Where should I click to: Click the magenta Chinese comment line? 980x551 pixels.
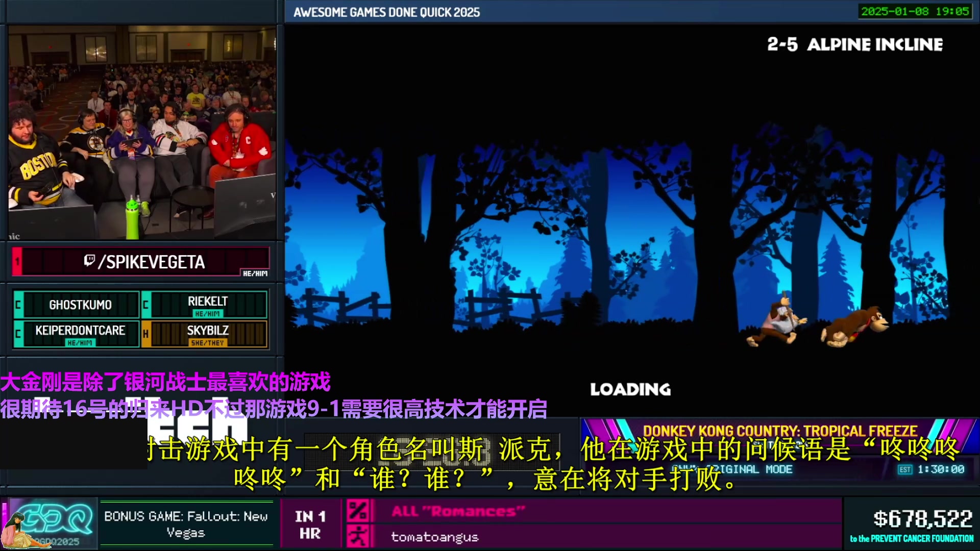click(165, 382)
